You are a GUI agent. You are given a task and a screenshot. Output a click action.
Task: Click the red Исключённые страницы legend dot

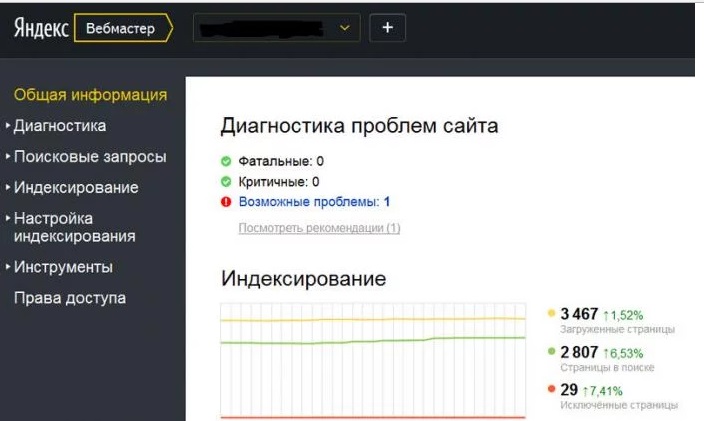551,389
